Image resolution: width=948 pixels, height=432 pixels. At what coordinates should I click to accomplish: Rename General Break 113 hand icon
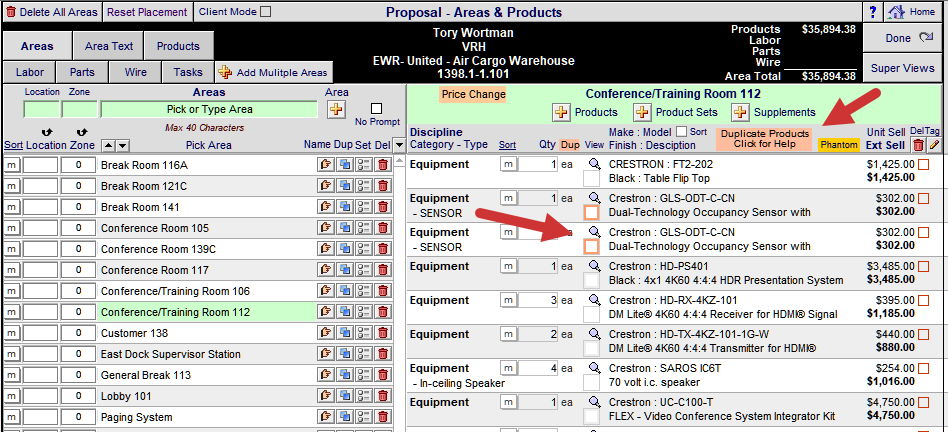click(326, 375)
